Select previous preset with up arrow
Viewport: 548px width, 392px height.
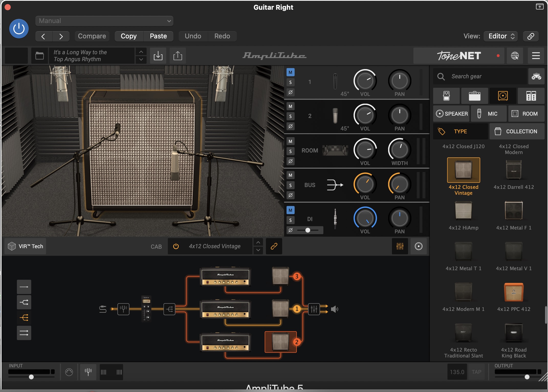click(141, 52)
